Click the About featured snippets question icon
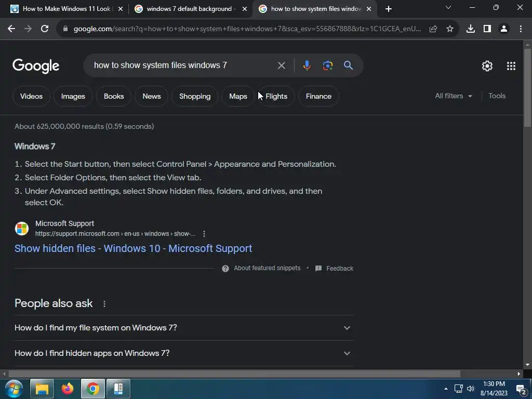The width and height of the screenshot is (532, 399). tap(225, 269)
